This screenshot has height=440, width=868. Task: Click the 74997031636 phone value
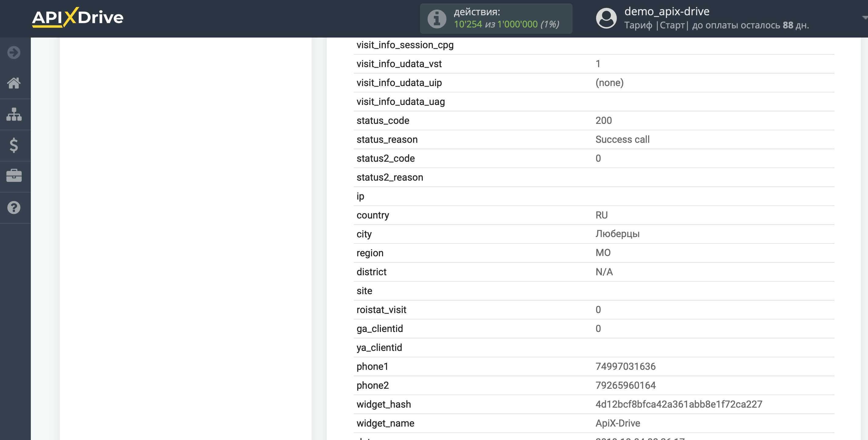[625, 366]
